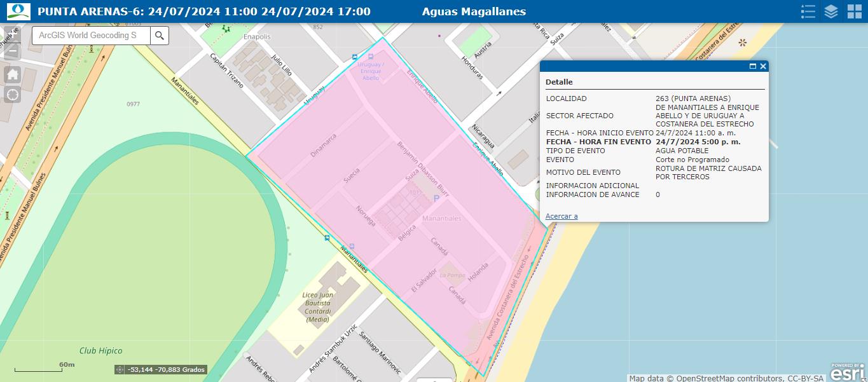Screen dimensions: 868x382
Task: Click the Acercar a link
Action: tap(561, 216)
